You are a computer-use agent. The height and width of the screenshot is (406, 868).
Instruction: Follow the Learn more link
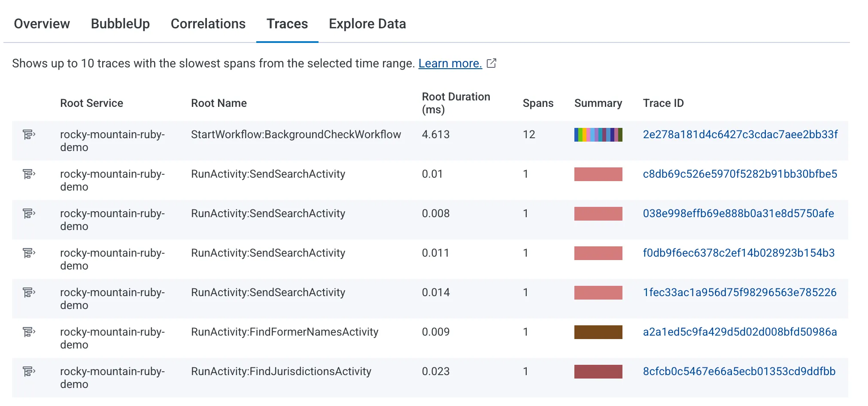pyautogui.click(x=450, y=64)
